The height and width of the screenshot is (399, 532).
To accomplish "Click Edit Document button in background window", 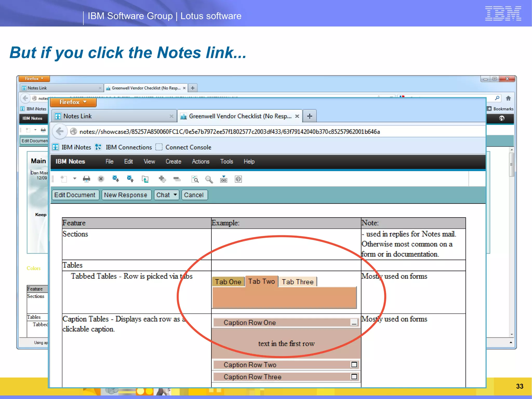I will pyautogui.click(x=34, y=141).
